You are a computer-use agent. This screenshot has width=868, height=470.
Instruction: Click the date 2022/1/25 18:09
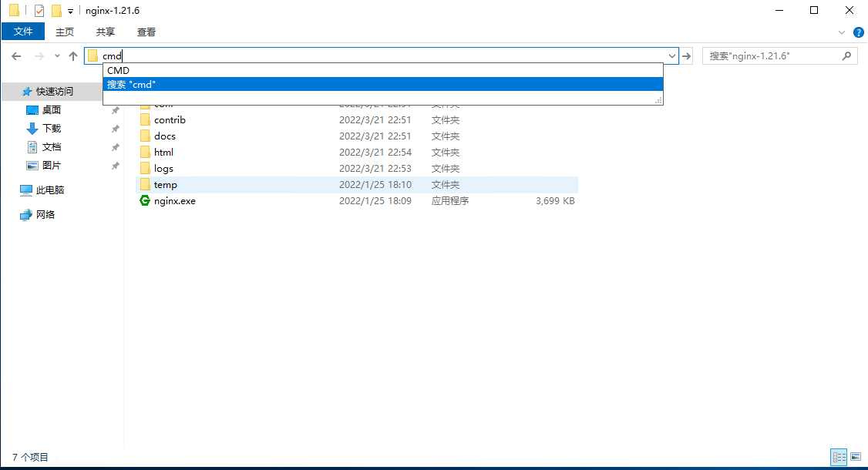(375, 200)
